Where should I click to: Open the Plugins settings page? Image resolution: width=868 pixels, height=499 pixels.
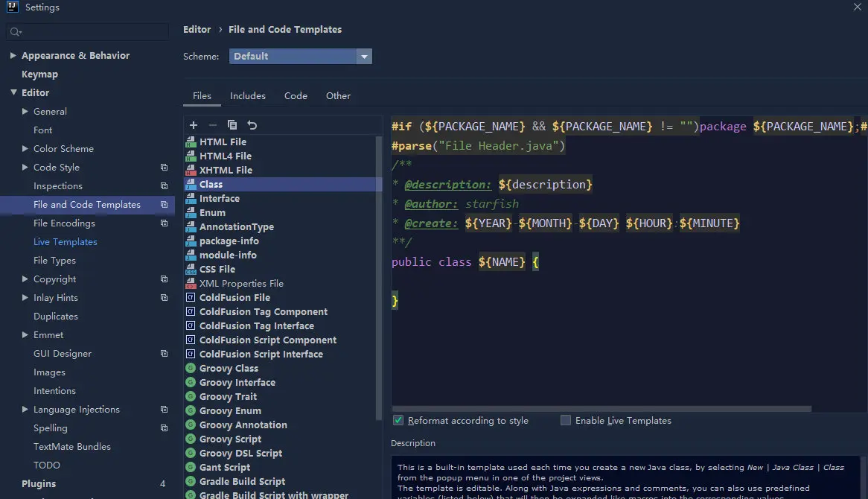[x=39, y=483]
